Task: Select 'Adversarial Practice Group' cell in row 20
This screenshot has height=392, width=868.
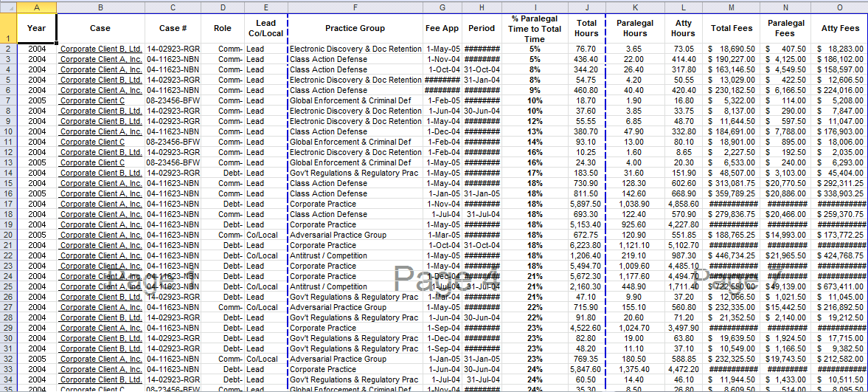Action: coord(355,235)
